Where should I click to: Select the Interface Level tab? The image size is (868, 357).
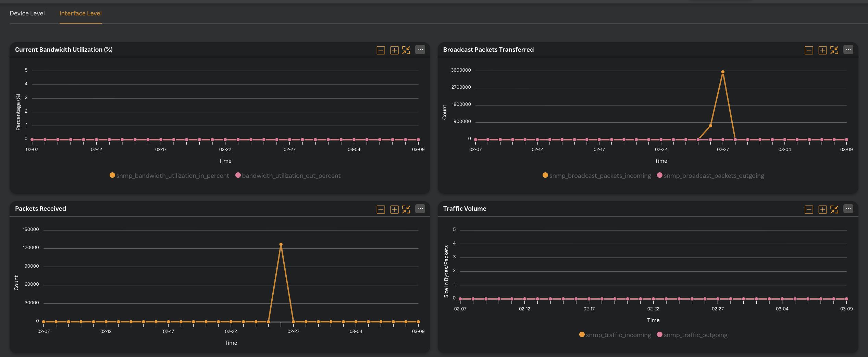pyautogui.click(x=80, y=13)
